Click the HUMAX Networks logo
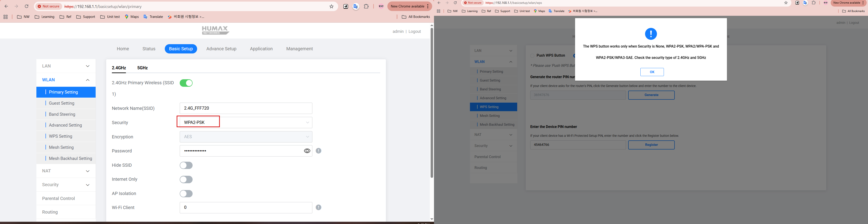Screen dimensions: 868x224 [216, 30]
